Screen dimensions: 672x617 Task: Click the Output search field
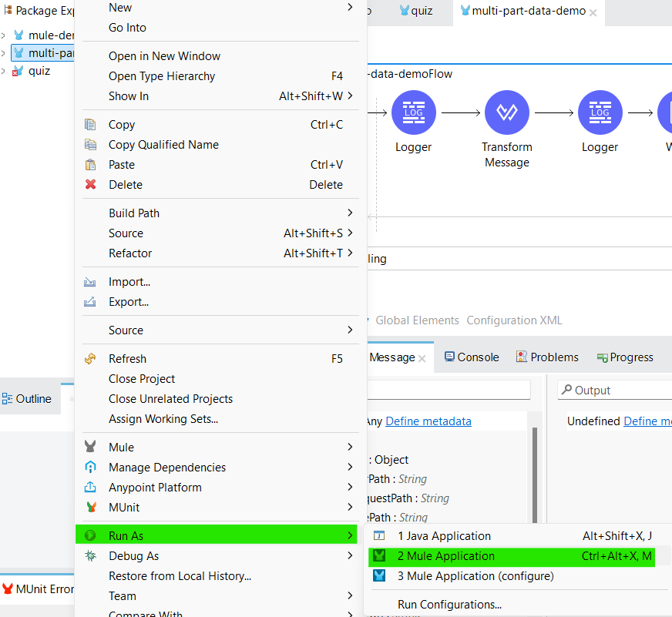pos(615,391)
